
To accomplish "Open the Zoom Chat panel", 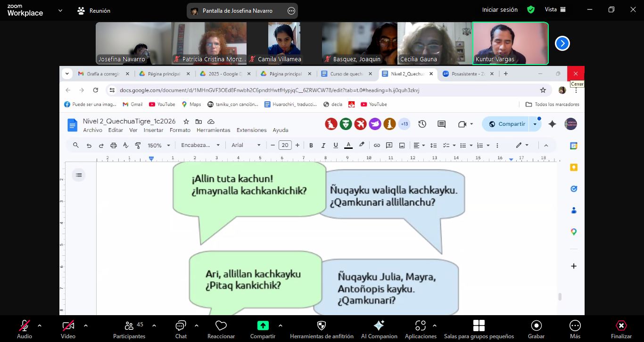I will coord(181,326).
